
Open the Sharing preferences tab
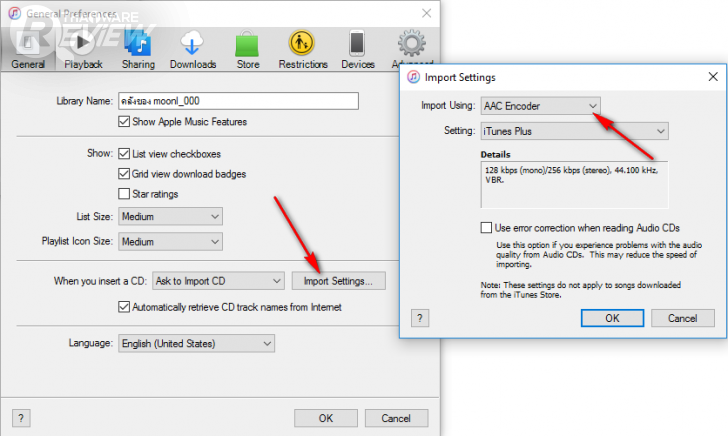[x=138, y=51]
